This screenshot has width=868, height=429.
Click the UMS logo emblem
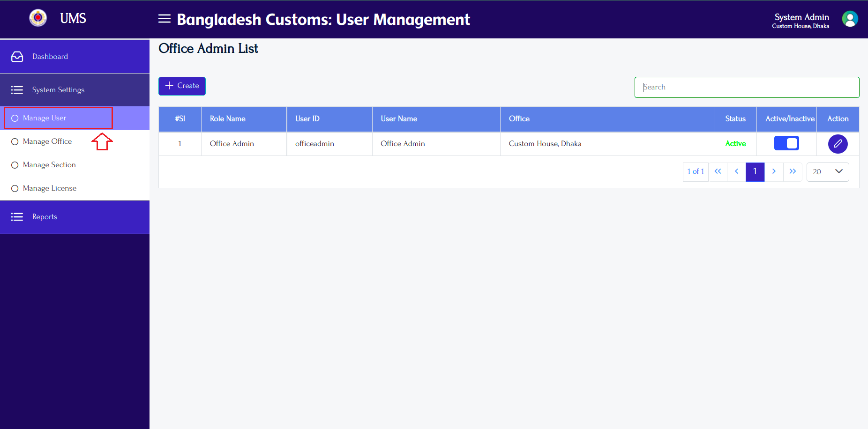click(38, 18)
